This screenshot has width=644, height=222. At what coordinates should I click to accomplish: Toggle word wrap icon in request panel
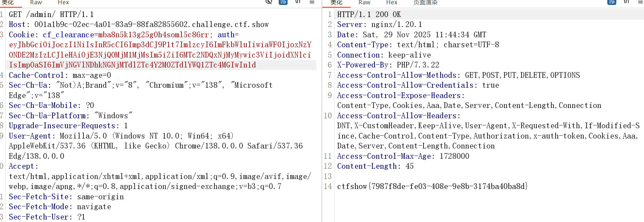283,2
